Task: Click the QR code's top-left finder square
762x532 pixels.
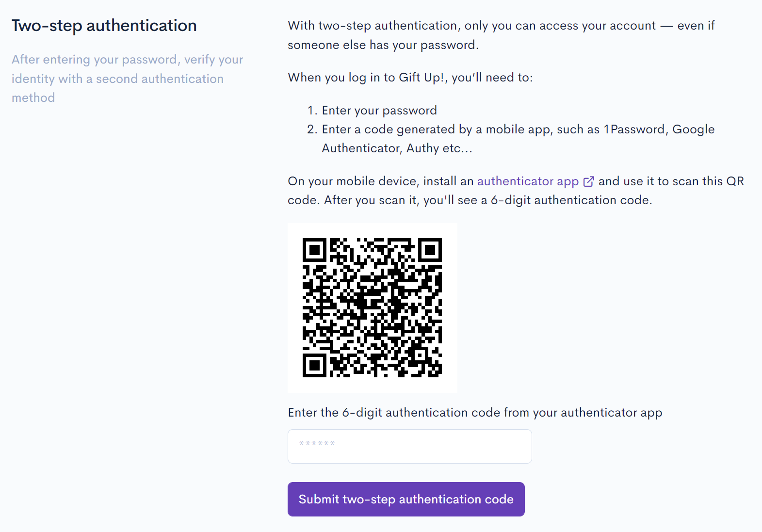Action: [314, 250]
